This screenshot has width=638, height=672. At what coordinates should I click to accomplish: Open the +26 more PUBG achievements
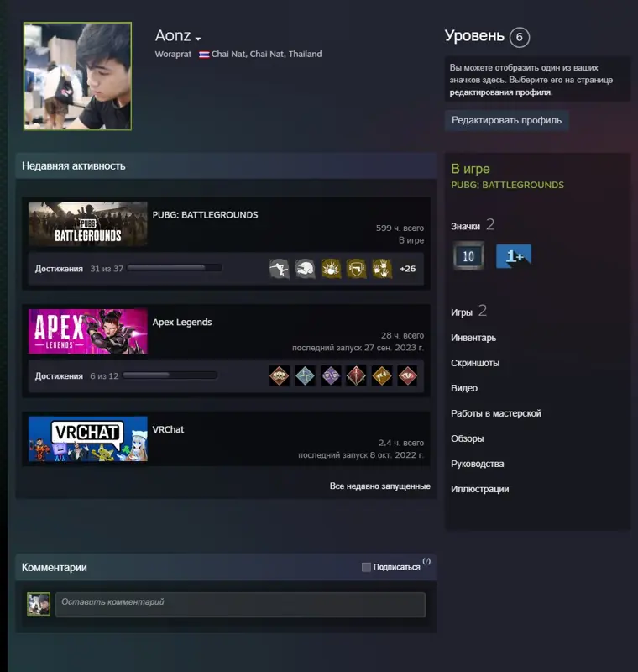coord(407,269)
